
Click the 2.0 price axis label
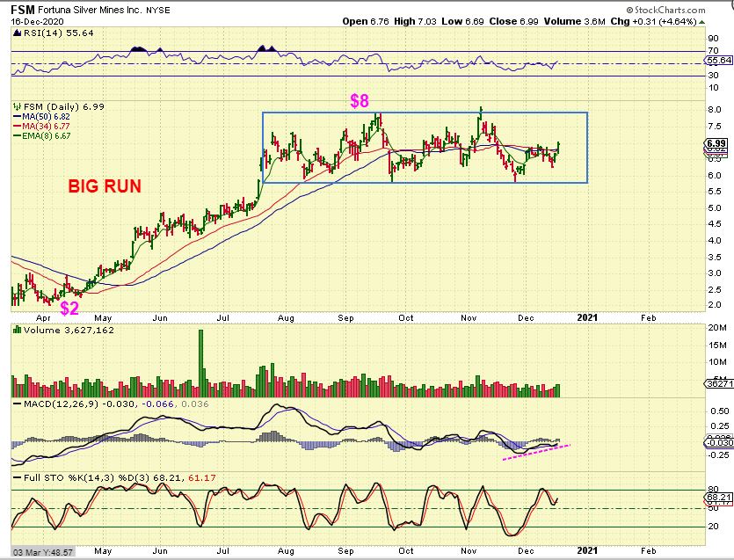(715, 305)
